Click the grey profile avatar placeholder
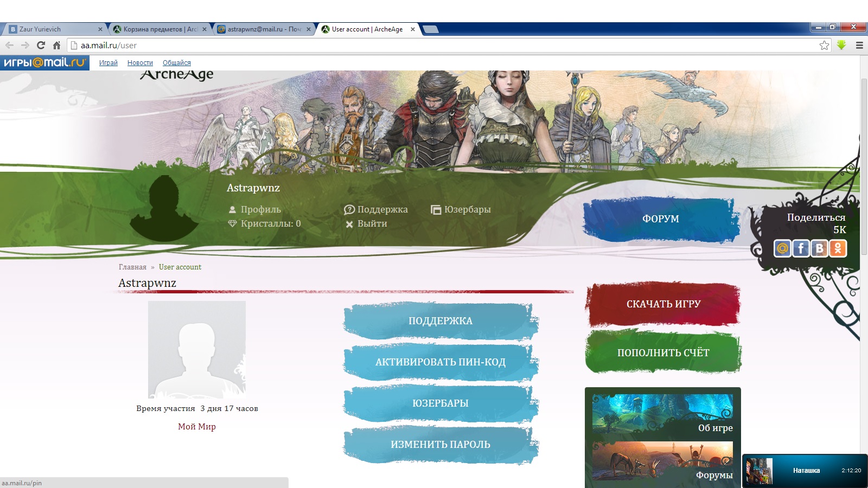 click(197, 350)
